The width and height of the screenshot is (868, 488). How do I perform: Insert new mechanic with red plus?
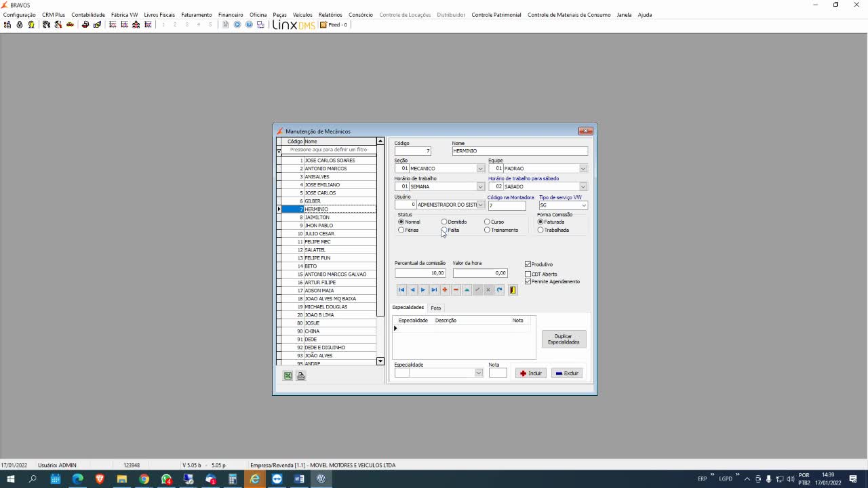(445, 290)
